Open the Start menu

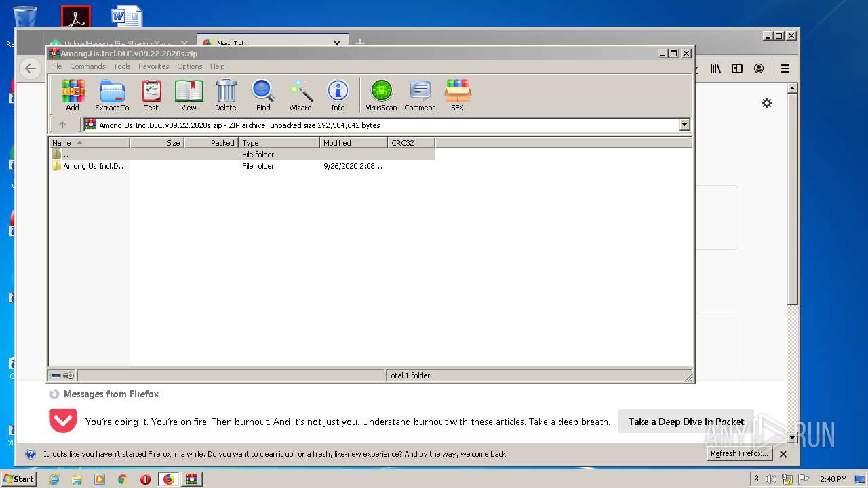tap(18, 479)
